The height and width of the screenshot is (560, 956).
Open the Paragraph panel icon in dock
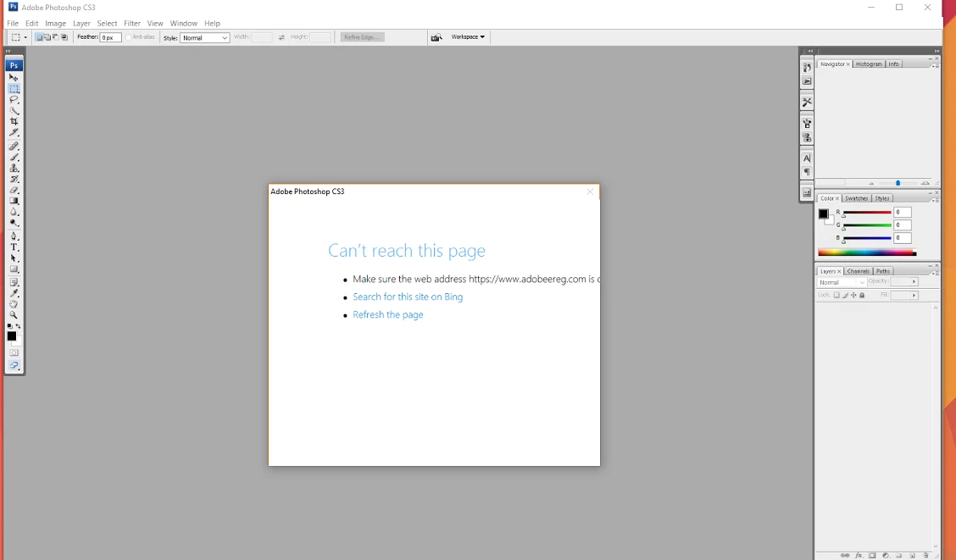coord(807,173)
